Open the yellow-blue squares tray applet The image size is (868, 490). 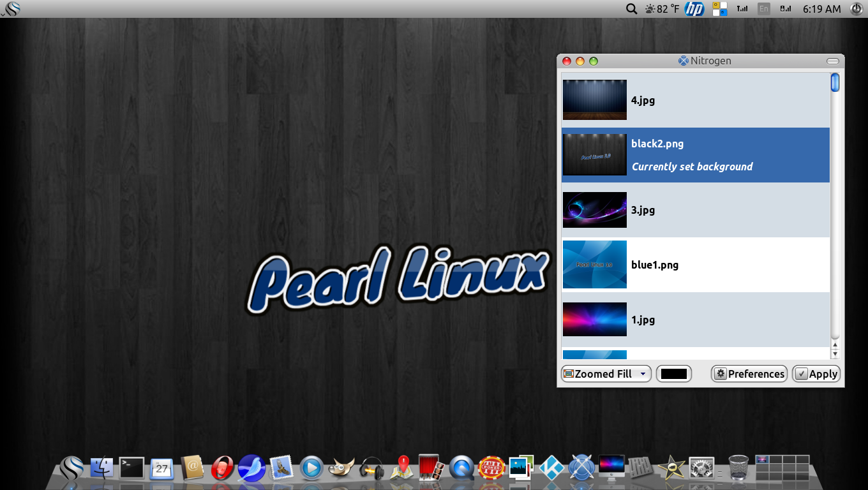point(720,9)
